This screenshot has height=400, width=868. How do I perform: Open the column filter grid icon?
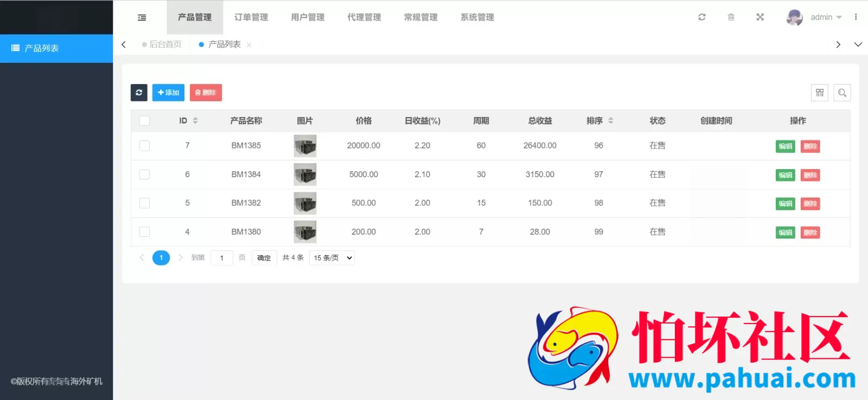pyautogui.click(x=820, y=93)
